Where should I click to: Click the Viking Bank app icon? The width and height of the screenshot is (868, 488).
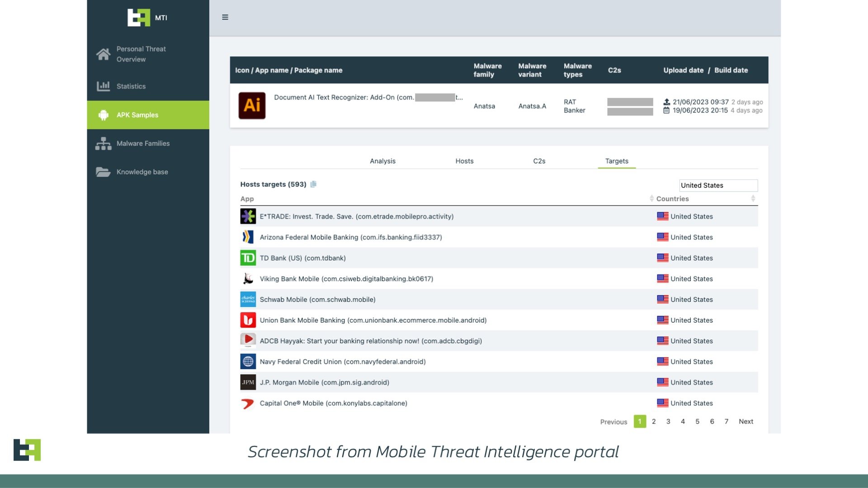[248, 279]
